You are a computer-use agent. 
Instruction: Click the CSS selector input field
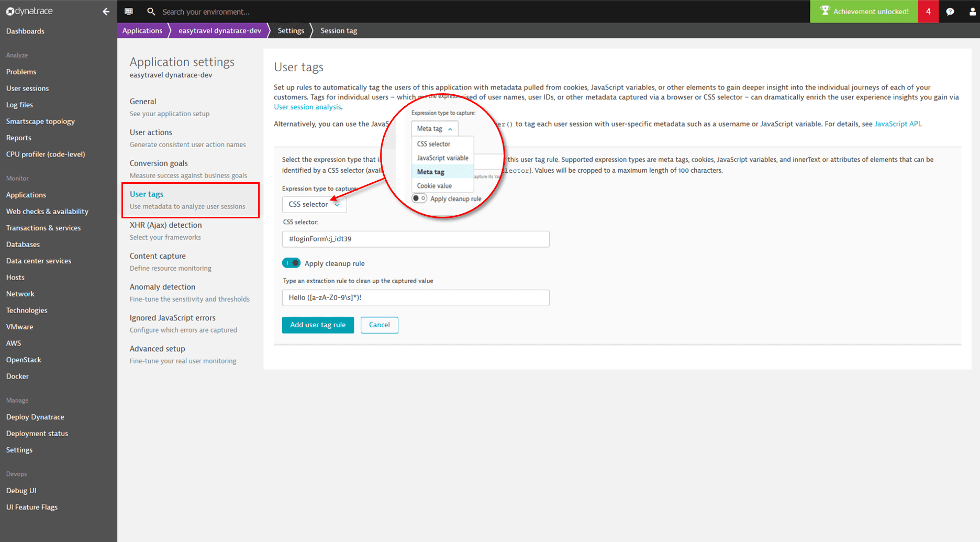coord(416,239)
